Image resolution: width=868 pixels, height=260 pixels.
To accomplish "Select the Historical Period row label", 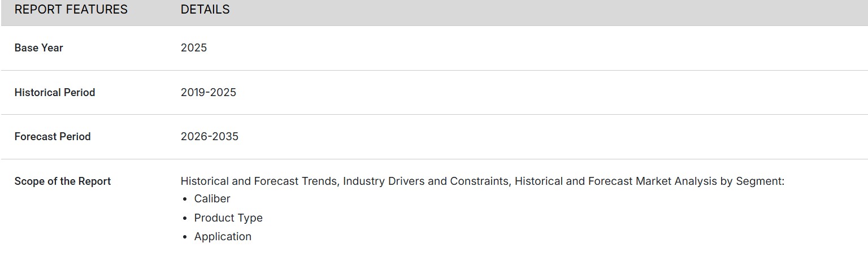I will click(54, 93).
